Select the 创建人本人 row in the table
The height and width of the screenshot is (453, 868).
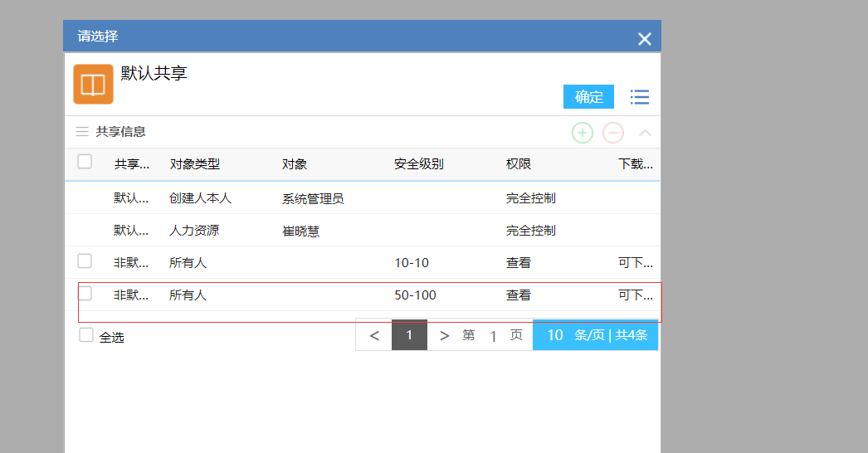pyautogui.click(x=200, y=198)
